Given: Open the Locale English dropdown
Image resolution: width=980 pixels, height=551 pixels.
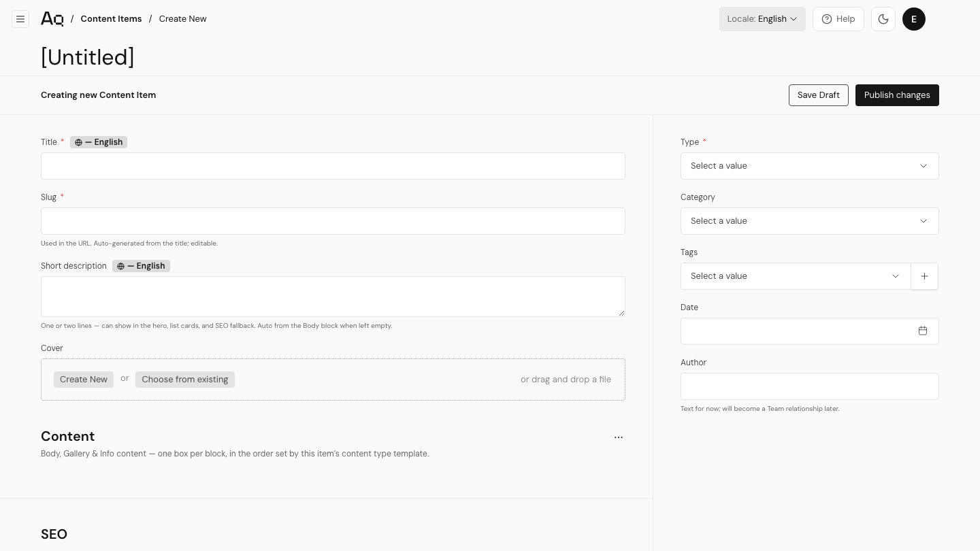Looking at the screenshot, I should click(762, 19).
